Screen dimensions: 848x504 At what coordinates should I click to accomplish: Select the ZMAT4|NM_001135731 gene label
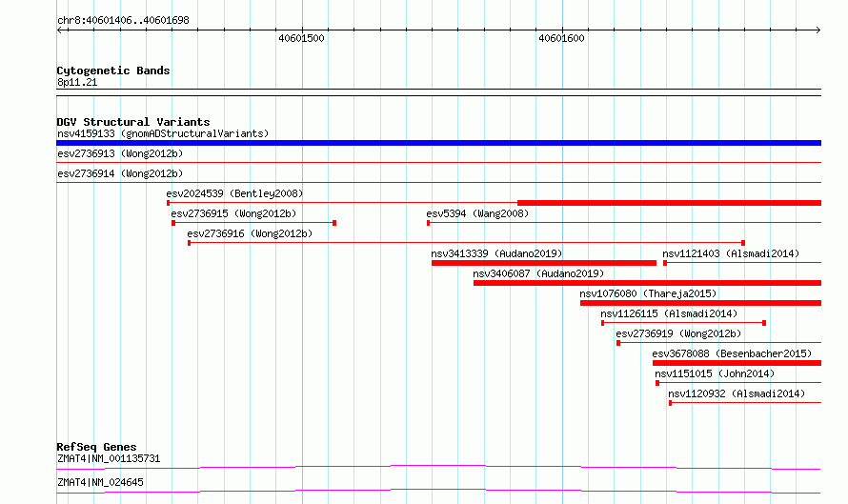point(109,458)
